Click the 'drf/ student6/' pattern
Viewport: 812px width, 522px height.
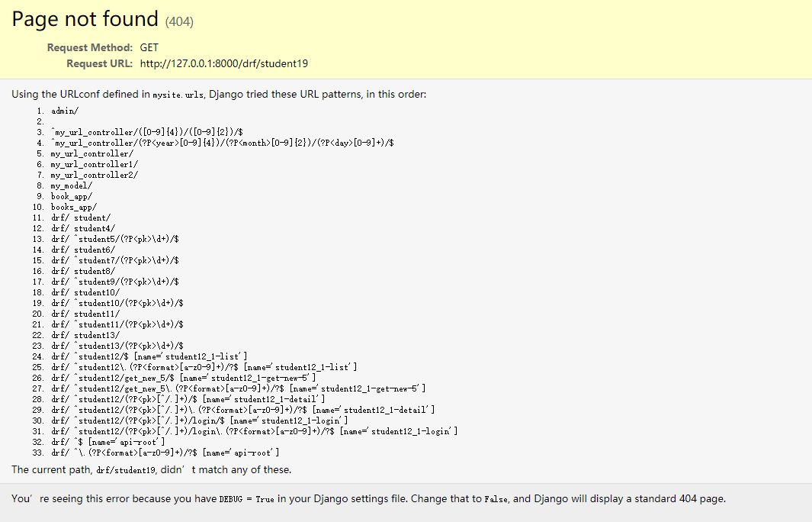(83, 250)
